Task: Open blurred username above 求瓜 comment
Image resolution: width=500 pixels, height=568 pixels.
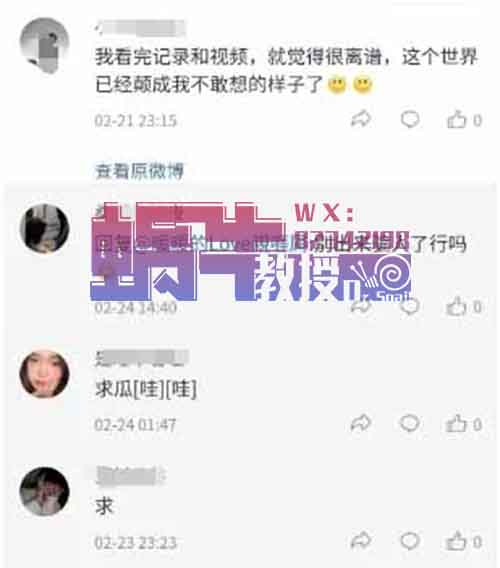Action: (142, 359)
